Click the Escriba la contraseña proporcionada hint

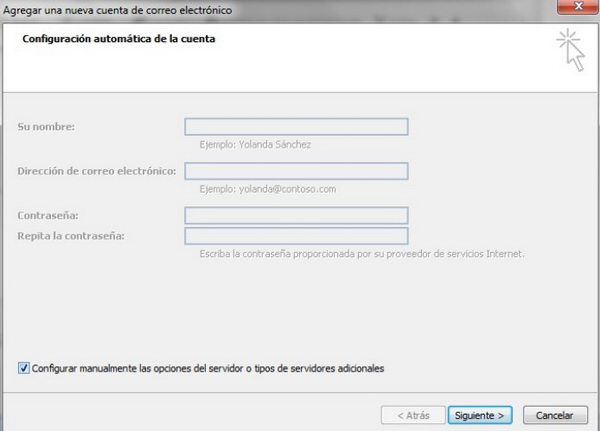pyautogui.click(x=362, y=254)
